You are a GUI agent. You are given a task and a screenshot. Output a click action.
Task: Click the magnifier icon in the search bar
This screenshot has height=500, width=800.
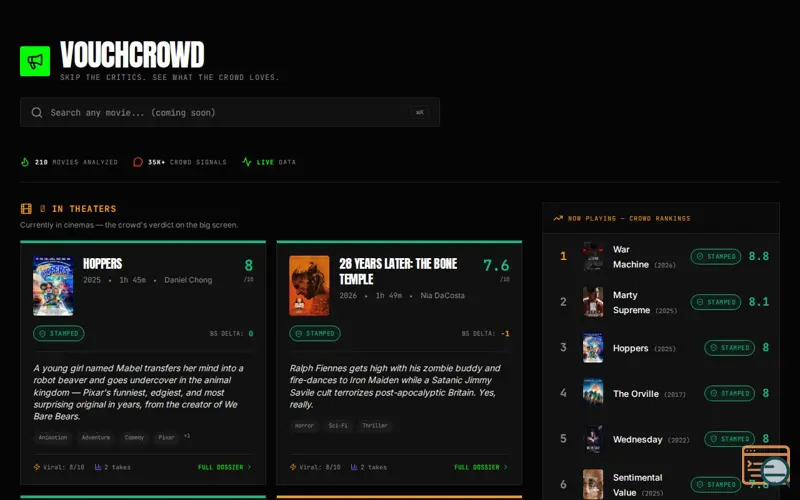[x=37, y=112]
